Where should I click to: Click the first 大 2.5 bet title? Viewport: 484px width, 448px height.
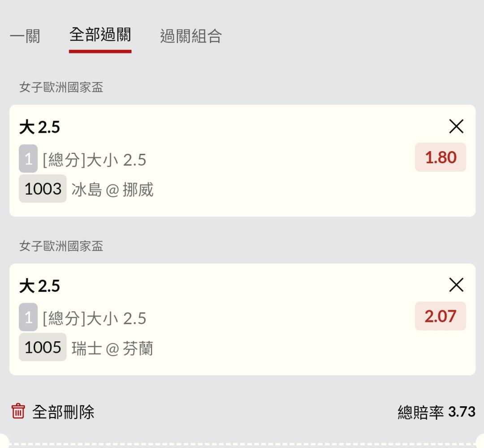(x=39, y=127)
